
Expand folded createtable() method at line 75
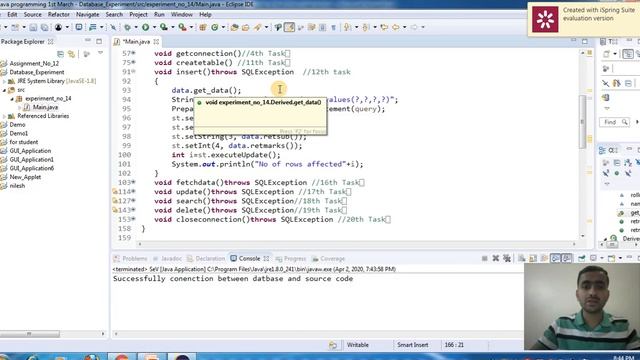(133, 62)
